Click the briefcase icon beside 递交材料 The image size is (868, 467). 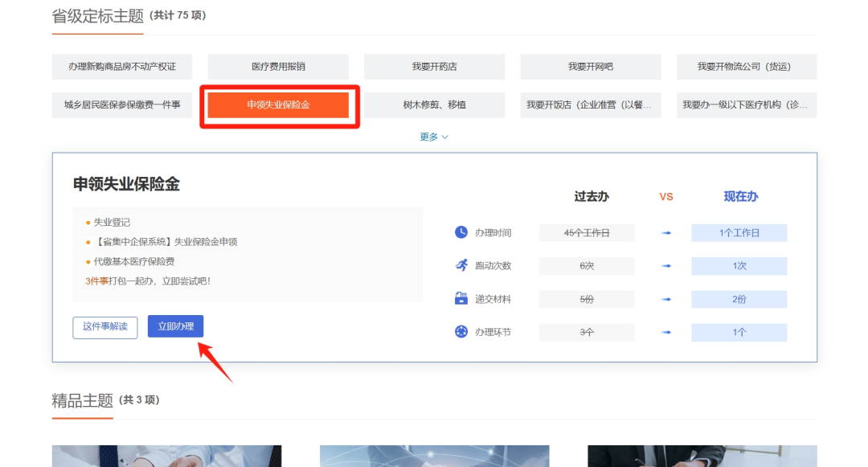click(461, 299)
